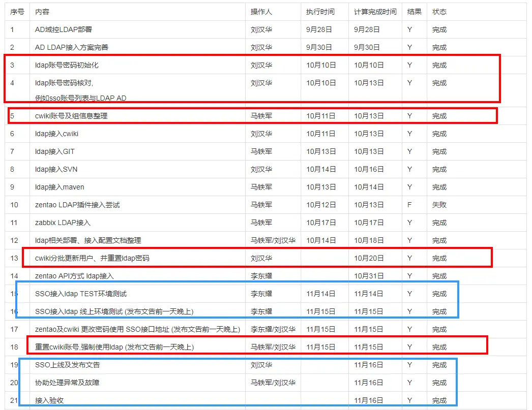The height and width of the screenshot is (410, 532).
Task: Click operator '马铁军' in cwiki账号及组信息整理 row
Action: click(x=261, y=116)
